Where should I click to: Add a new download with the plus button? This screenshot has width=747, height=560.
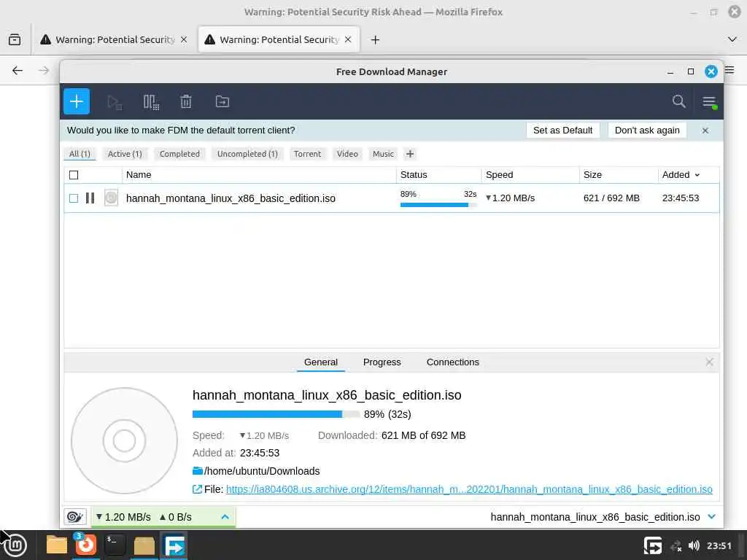click(x=76, y=101)
